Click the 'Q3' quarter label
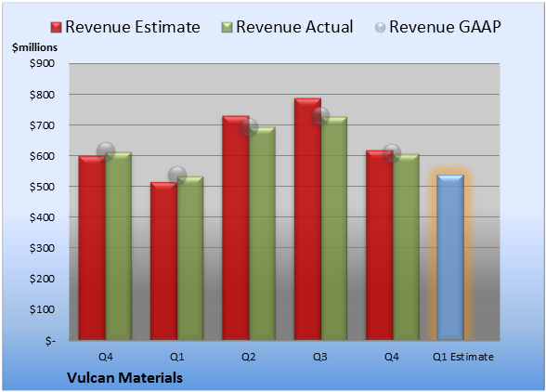 [320, 357]
